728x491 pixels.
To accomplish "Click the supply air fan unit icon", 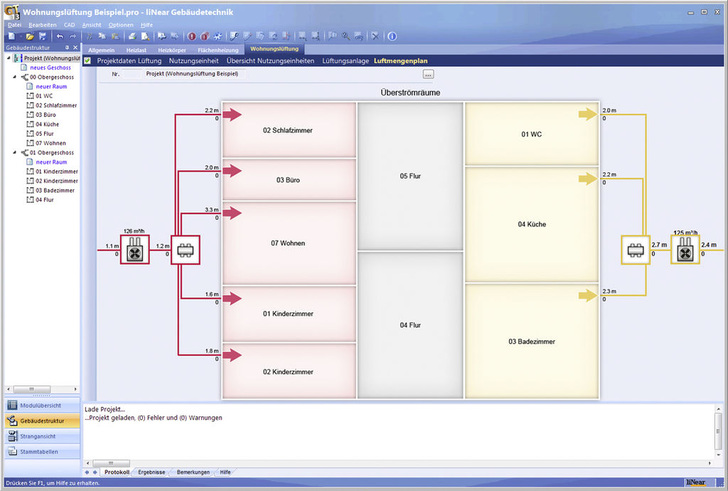I will pyautogui.click(x=135, y=254).
